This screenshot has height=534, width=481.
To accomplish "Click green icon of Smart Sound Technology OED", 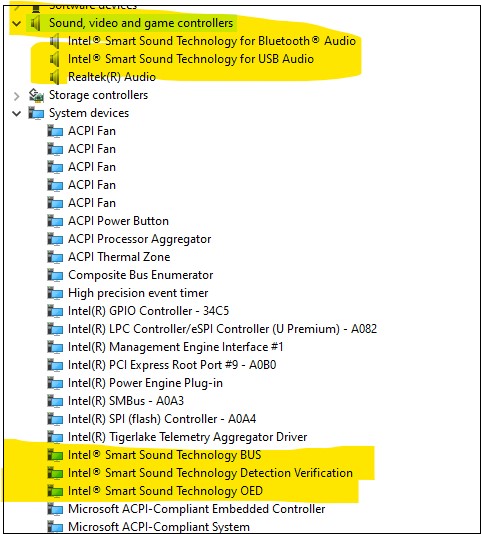I will (x=55, y=491).
